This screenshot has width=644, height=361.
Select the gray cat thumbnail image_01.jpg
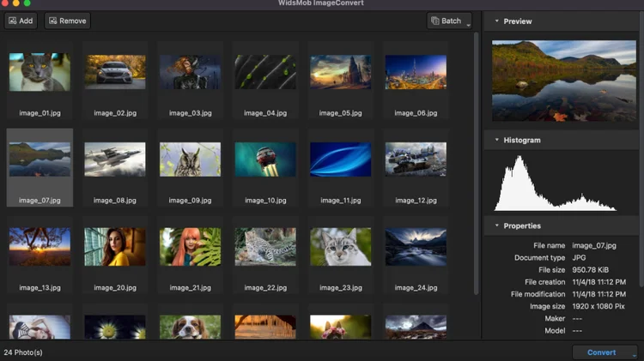[x=39, y=72]
